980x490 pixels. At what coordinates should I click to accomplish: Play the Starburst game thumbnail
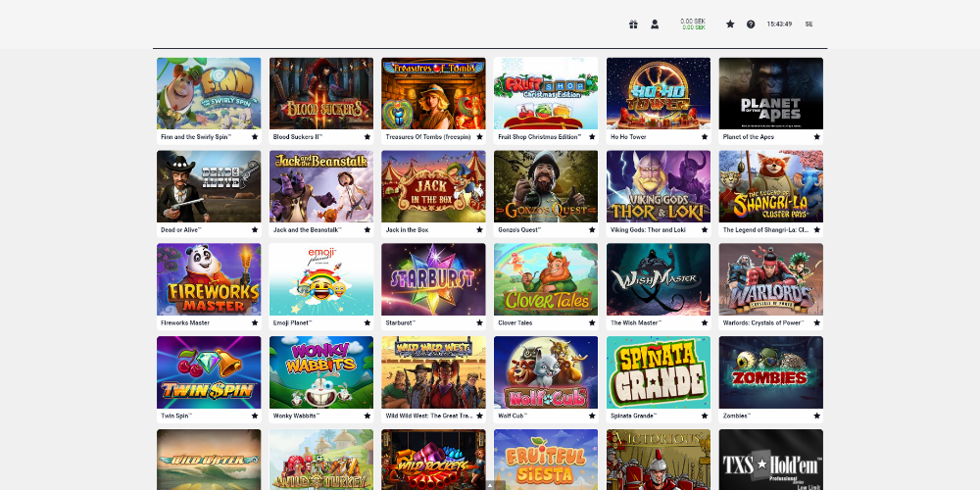click(434, 279)
